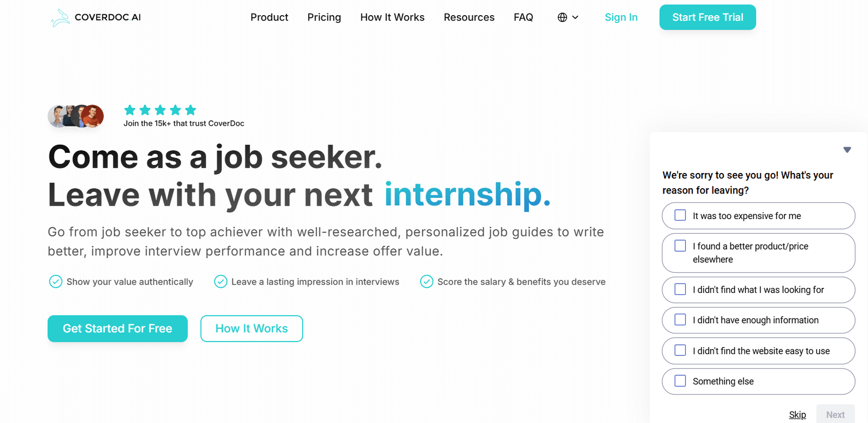Click the CoverDoc AI rabbit logo
The height and width of the screenshot is (423, 868).
tap(60, 18)
